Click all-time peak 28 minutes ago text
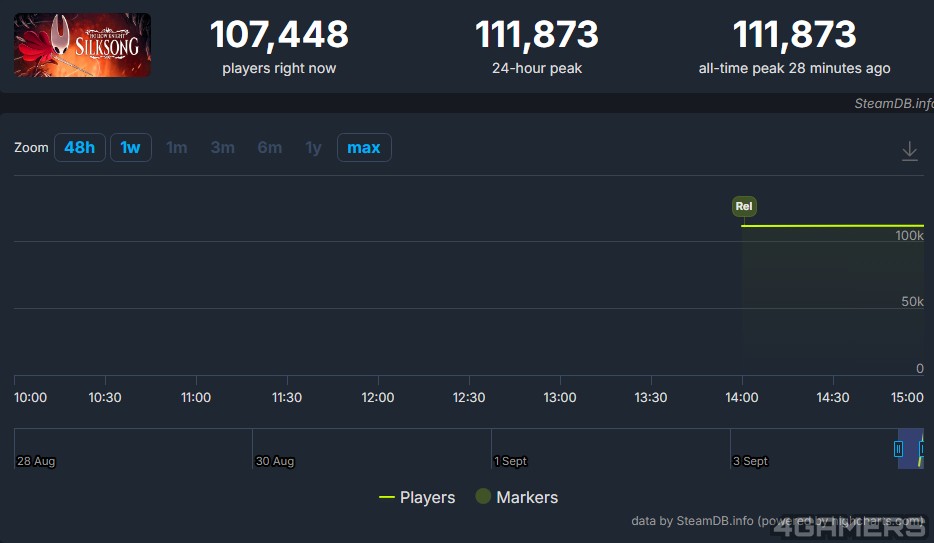The height and width of the screenshot is (543, 934). (795, 68)
